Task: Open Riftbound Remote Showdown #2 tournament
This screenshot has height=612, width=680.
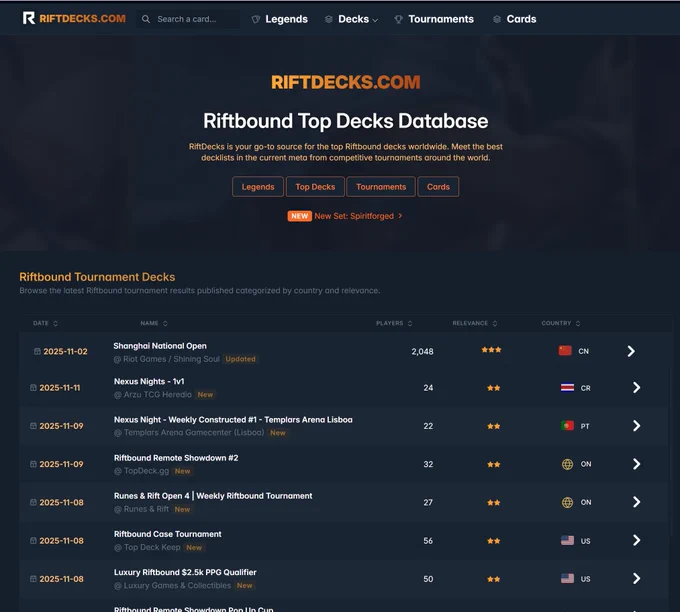Action: [176, 458]
